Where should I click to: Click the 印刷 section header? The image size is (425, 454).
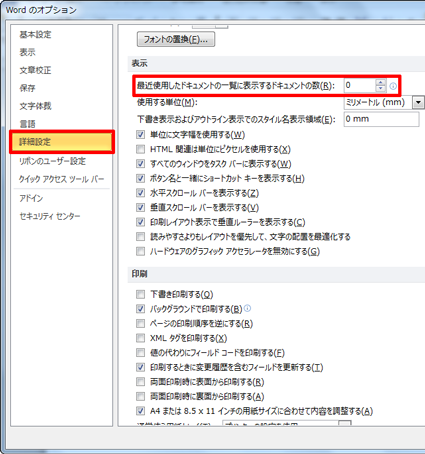pos(140,274)
